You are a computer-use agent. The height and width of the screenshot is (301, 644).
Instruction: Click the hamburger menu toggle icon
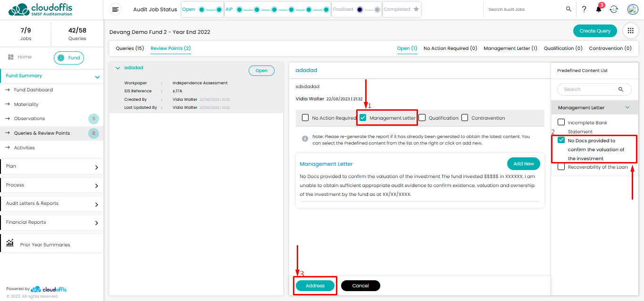[116, 9]
